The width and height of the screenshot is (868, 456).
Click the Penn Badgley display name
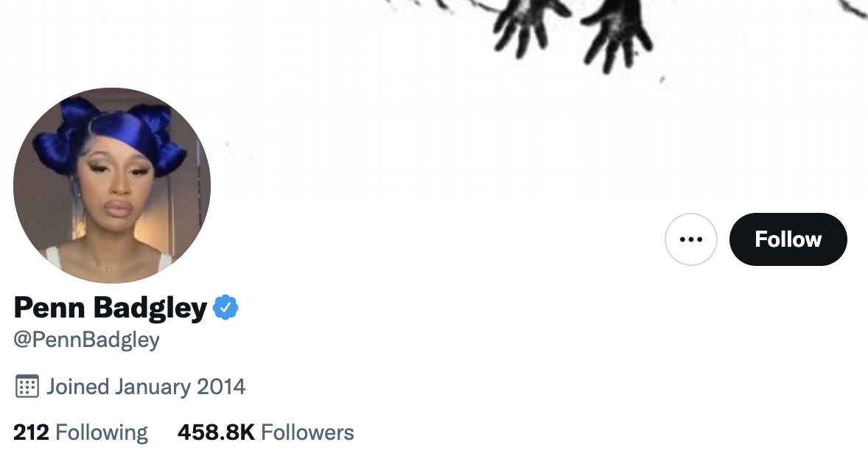111,308
